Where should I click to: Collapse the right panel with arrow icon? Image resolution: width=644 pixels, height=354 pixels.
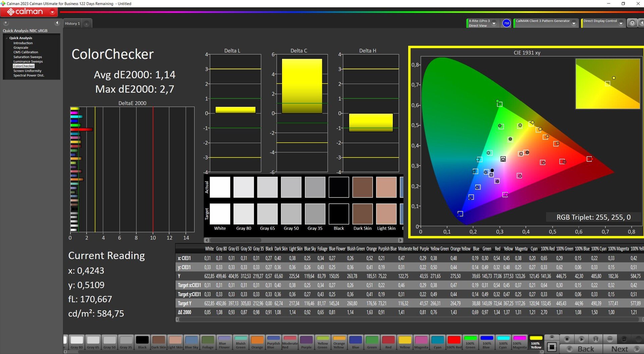[641, 23]
